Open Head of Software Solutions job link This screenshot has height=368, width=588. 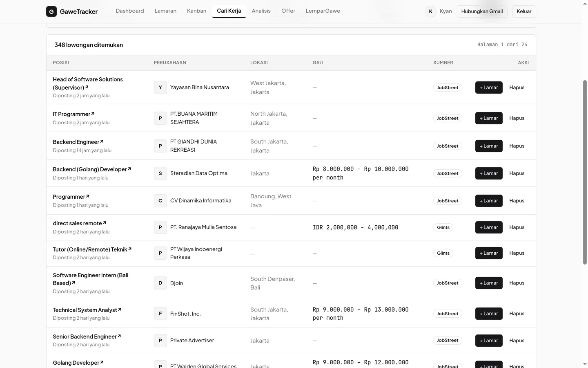(x=88, y=83)
